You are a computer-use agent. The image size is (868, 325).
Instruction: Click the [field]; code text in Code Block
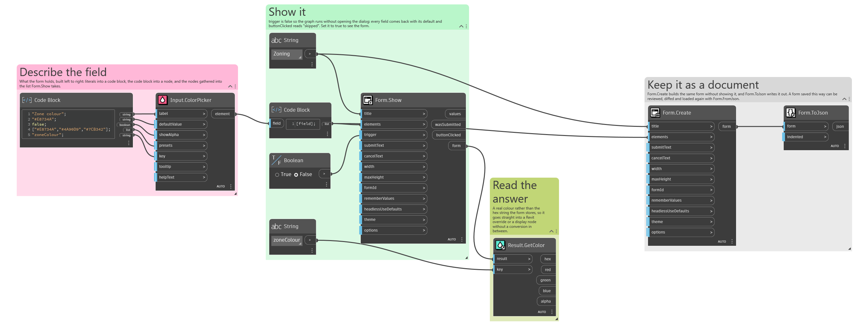coord(306,124)
